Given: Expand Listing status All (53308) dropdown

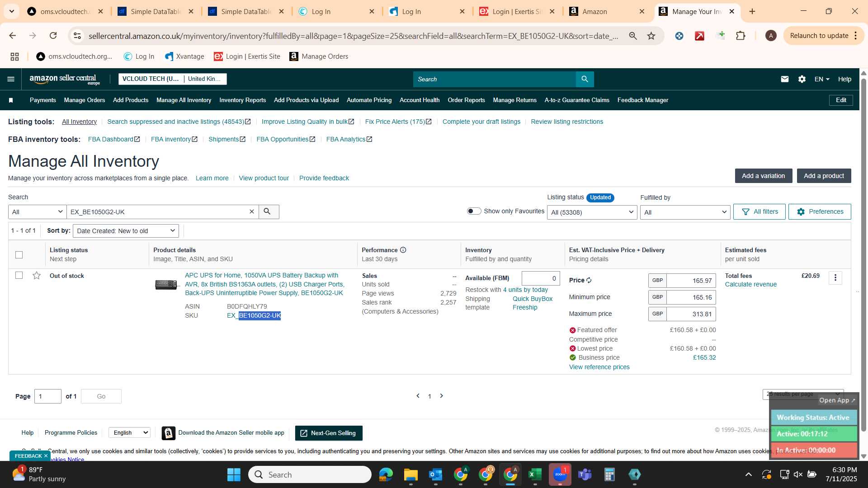Looking at the screenshot, I should [x=592, y=212].
